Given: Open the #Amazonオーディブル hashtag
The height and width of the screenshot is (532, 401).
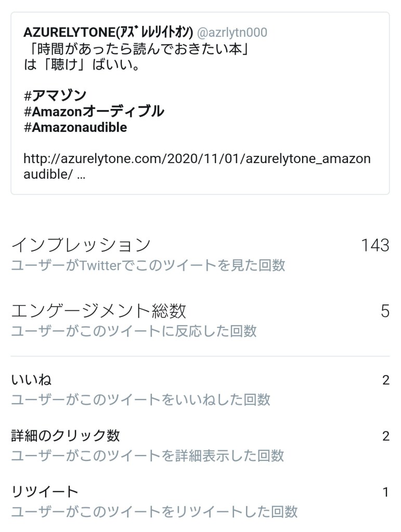Looking at the screenshot, I should pyautogui.click(x=94, y=111).
